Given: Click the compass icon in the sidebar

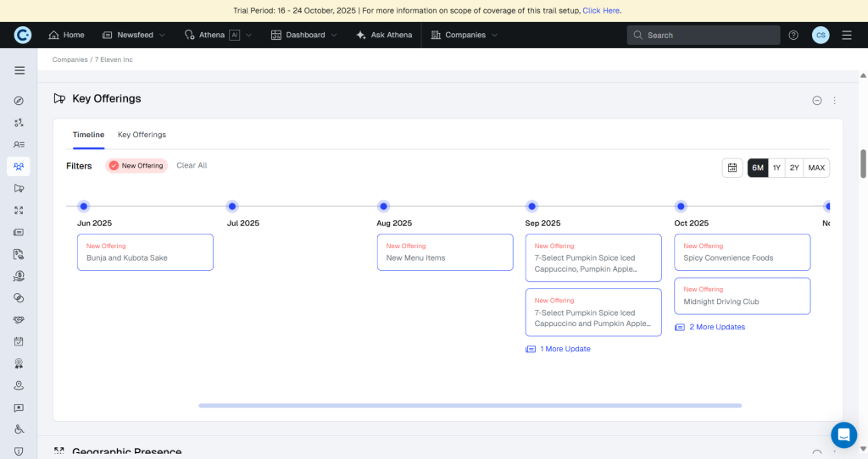Looking at the screenshot, I should 19,101.
